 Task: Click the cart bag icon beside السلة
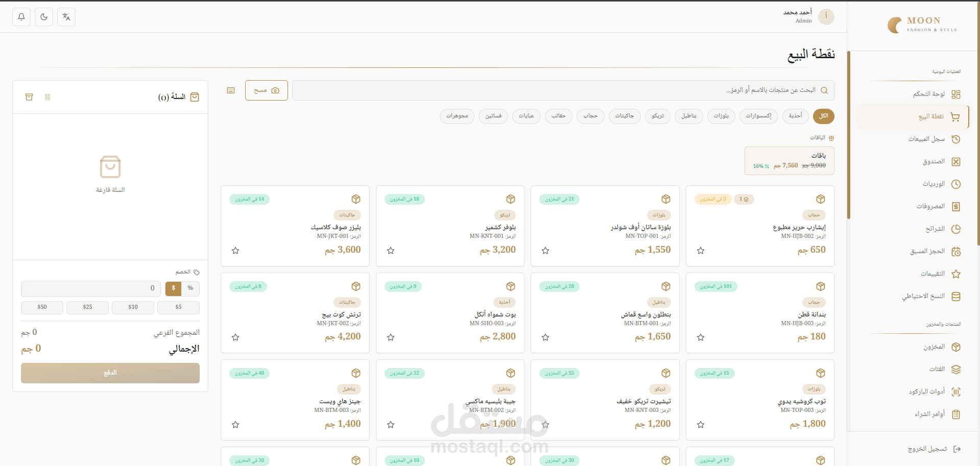pyautogui.click(x=195, y=97)
